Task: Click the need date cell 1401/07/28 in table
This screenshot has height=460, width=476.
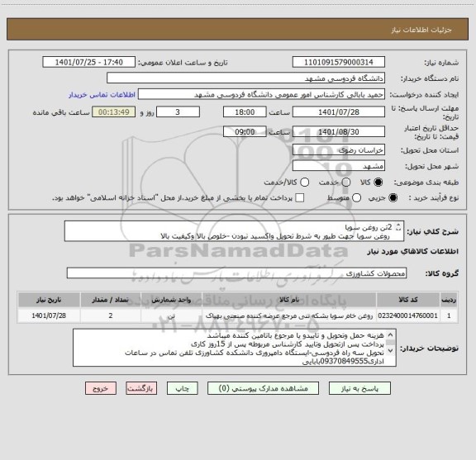Action: 49,315
